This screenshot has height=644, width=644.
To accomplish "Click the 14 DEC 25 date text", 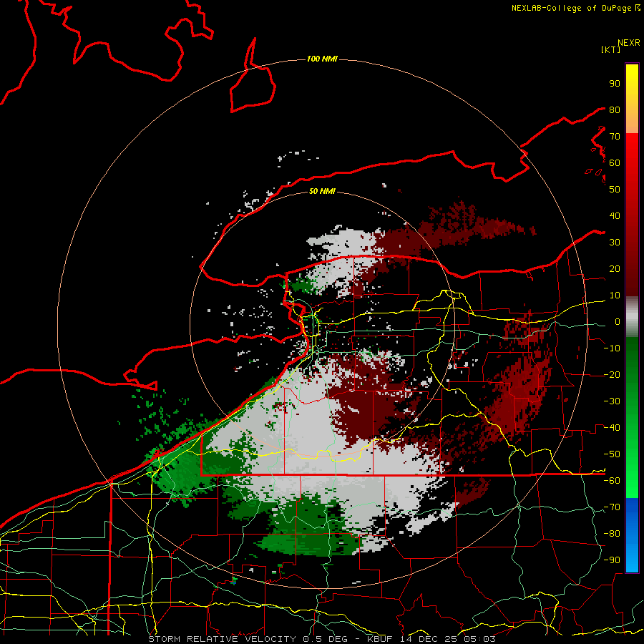I will 428,639.
